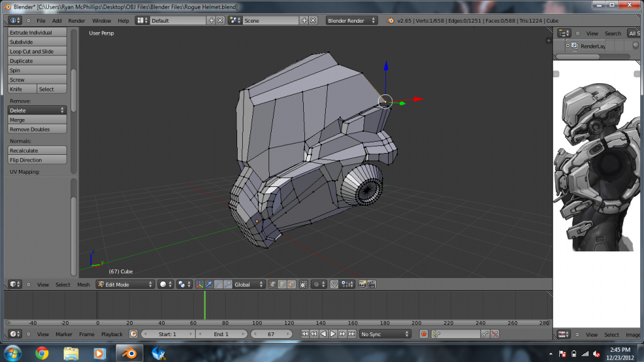Click the Subdivide button
Viewport: 644px width, 362px height.
pos(37,42)
